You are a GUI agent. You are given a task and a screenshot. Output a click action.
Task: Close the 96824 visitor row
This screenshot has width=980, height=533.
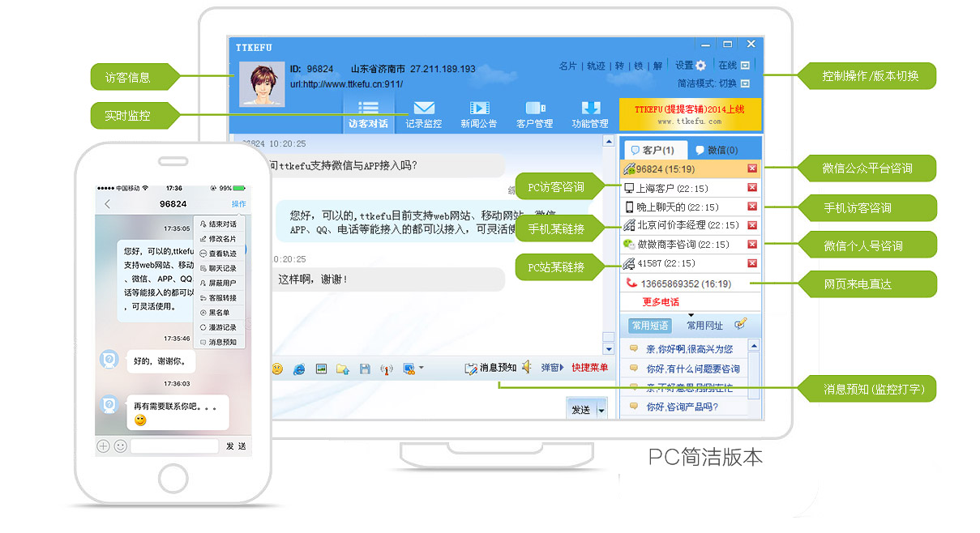752,168
